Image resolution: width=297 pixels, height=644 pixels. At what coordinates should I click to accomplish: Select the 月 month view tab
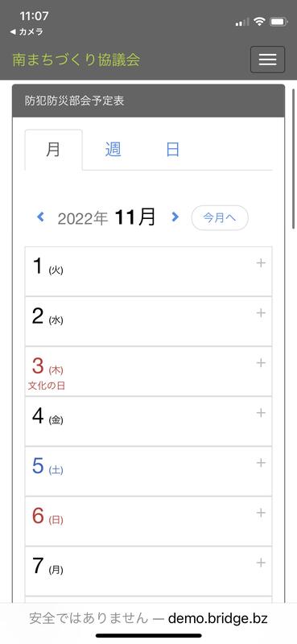point(53,150)
